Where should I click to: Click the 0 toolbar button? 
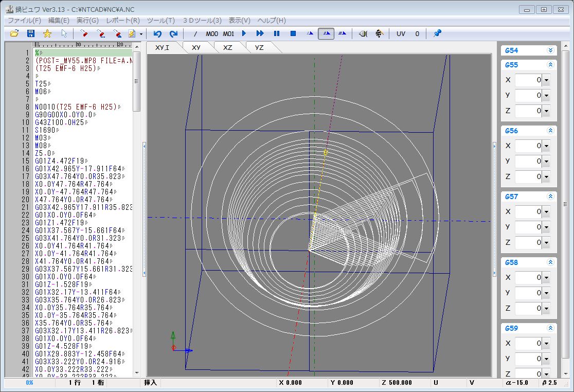tap(417, 33)
